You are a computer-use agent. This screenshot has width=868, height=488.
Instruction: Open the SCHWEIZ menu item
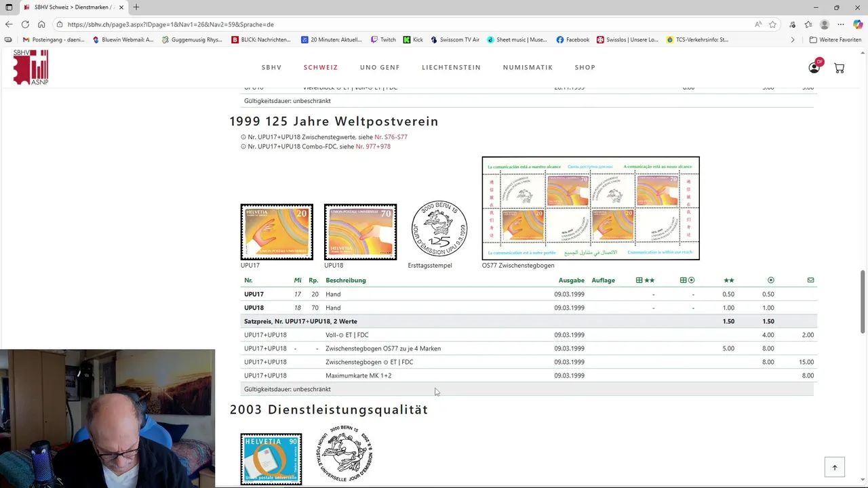[321, 67]
